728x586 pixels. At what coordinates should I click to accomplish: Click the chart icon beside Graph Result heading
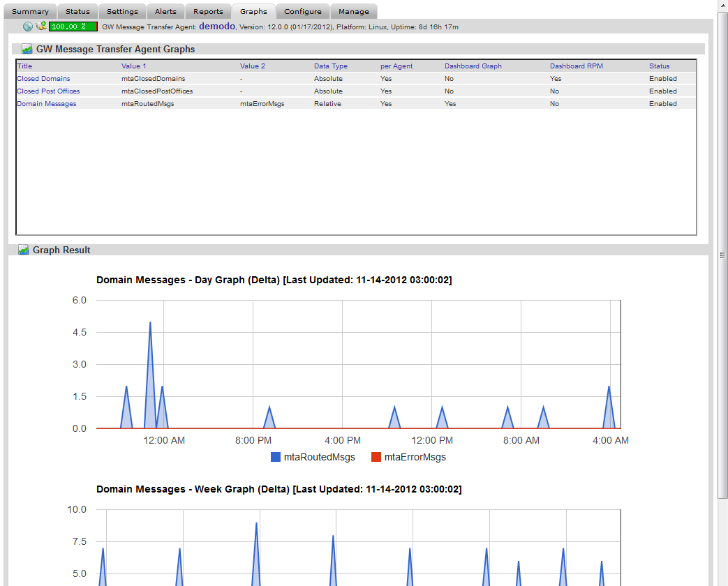click(23, 250)
